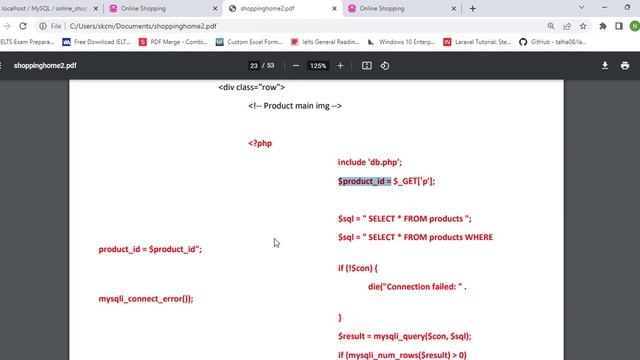Click the SELECT * FROM products "; line

pos(405,219)
